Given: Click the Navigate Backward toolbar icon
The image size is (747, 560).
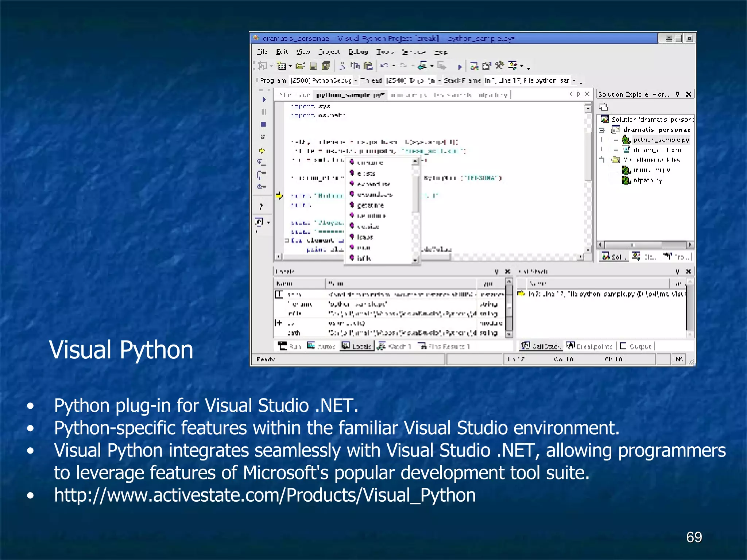Looking at the screenshot, I should tap(422, 66).
